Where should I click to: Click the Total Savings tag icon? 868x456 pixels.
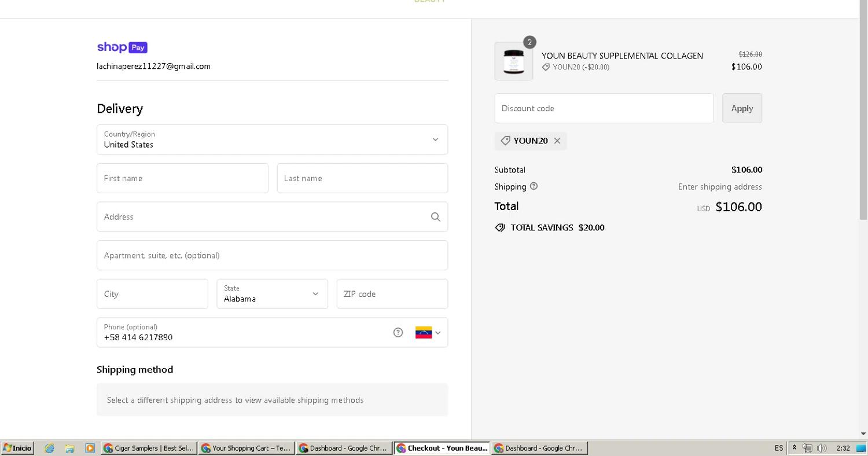[x=501, y=228]
